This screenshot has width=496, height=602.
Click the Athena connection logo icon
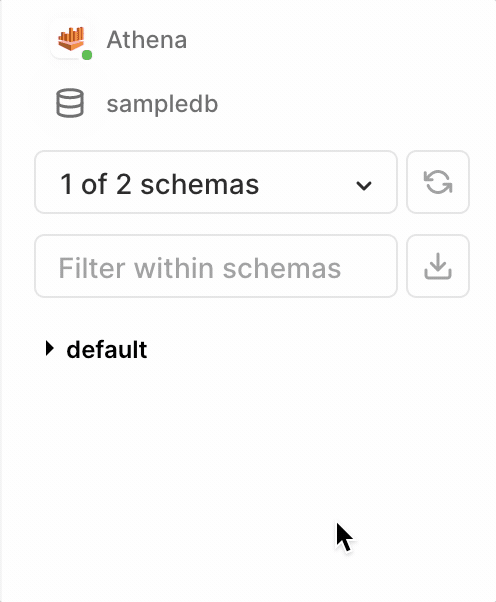coord(71,39)
